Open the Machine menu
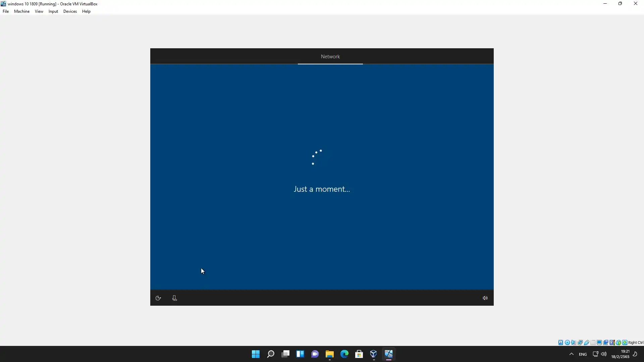Image resolution: width=644 pixels, height=362 pixels. coord(22,11)
